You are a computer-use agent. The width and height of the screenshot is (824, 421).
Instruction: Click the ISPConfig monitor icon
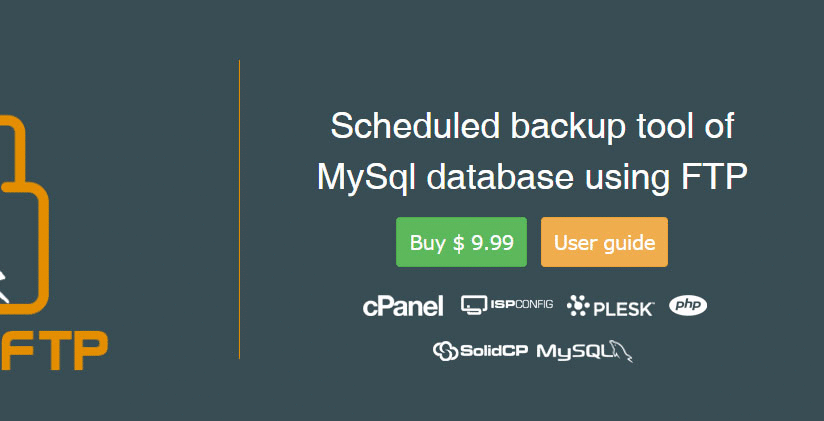tap(473, 305)
